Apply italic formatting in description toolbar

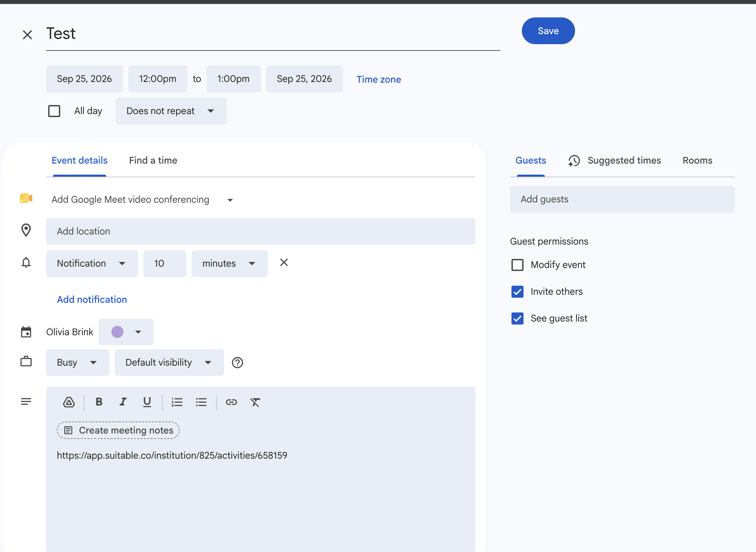(x=123, y=402)
